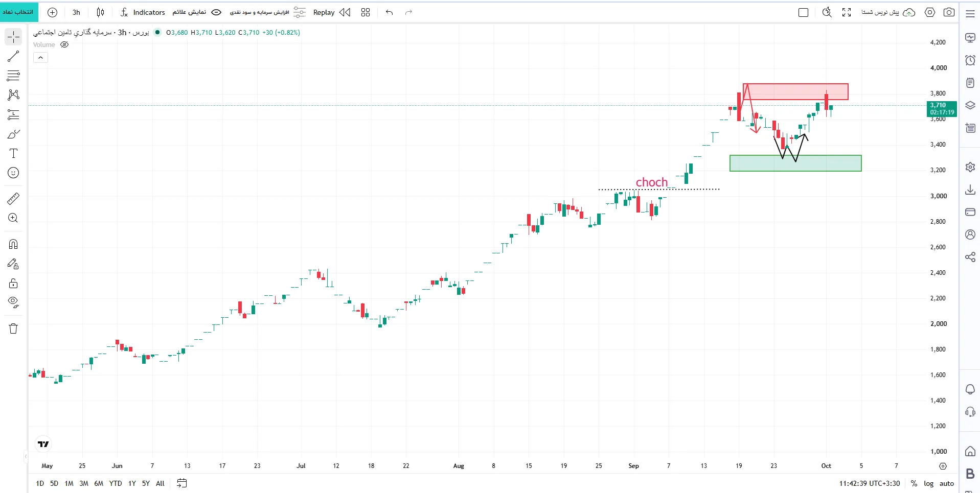The height and width of the screenshot is (493, 980).
Task: Add symbol with plus icon
Action: click(x=52, y=12)
